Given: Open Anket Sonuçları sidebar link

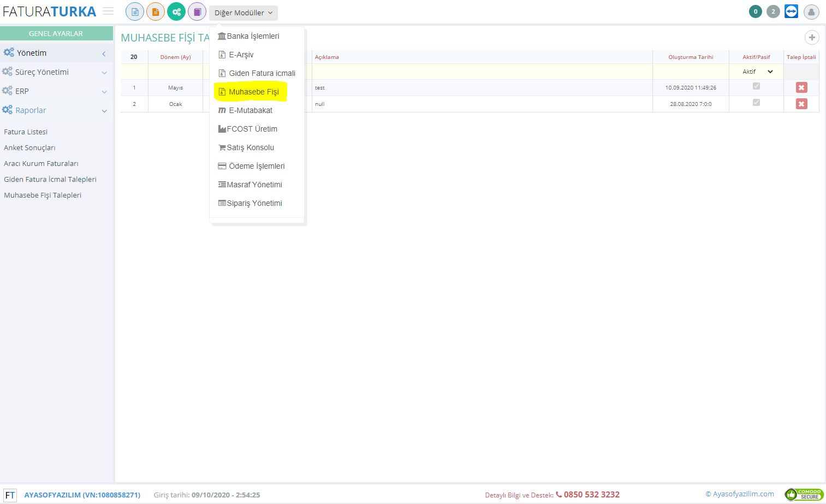Looking at the screenshot, I should 29,147.
